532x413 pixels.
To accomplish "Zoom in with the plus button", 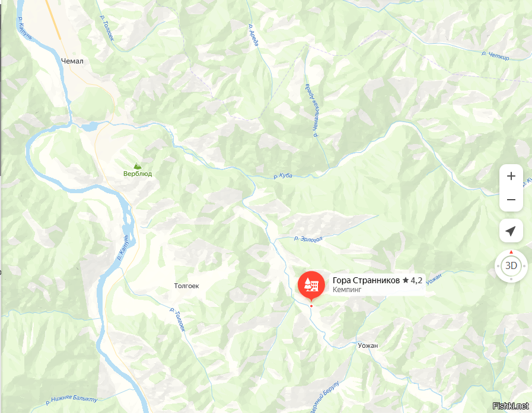I will (511, 176).
